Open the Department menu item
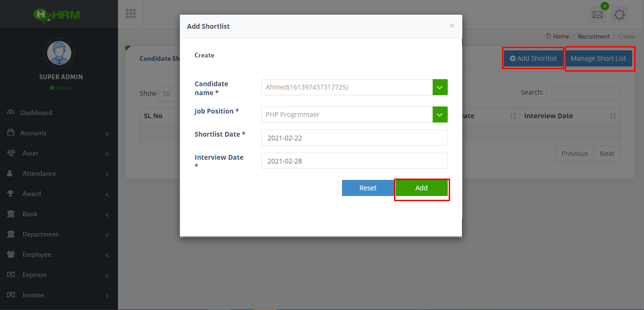 tap(41, 234)
